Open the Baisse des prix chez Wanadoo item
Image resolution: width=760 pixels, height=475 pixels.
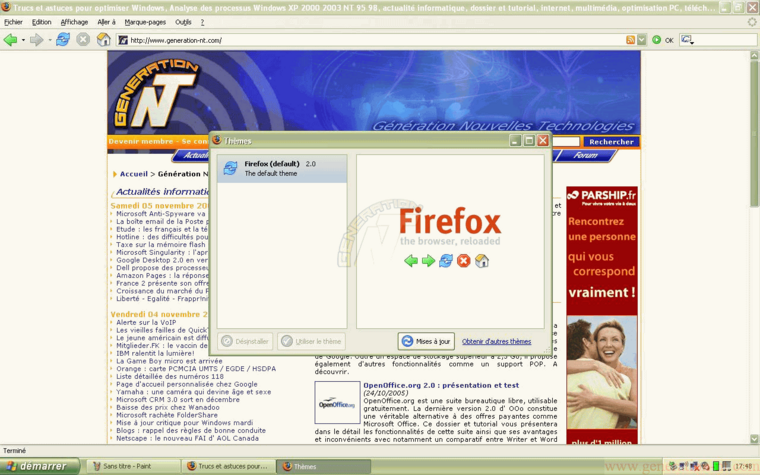click(168, 408)
